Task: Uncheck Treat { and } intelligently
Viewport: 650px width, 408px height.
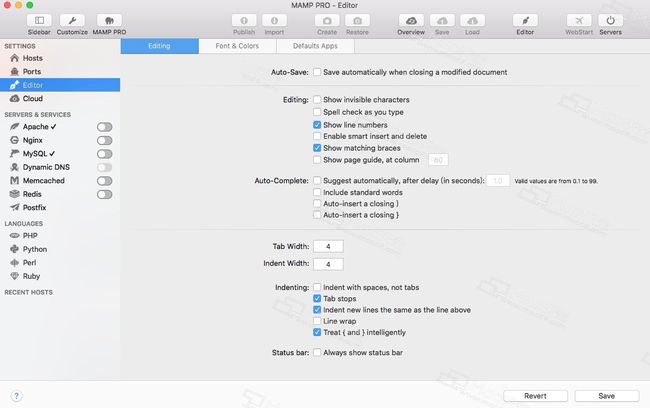Action: tap(317, 332)
